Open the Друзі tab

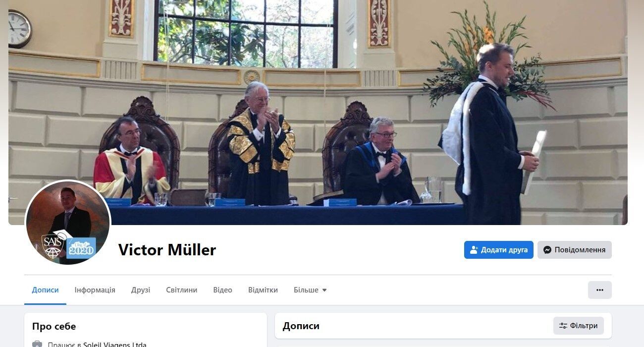tap(141, 290)
